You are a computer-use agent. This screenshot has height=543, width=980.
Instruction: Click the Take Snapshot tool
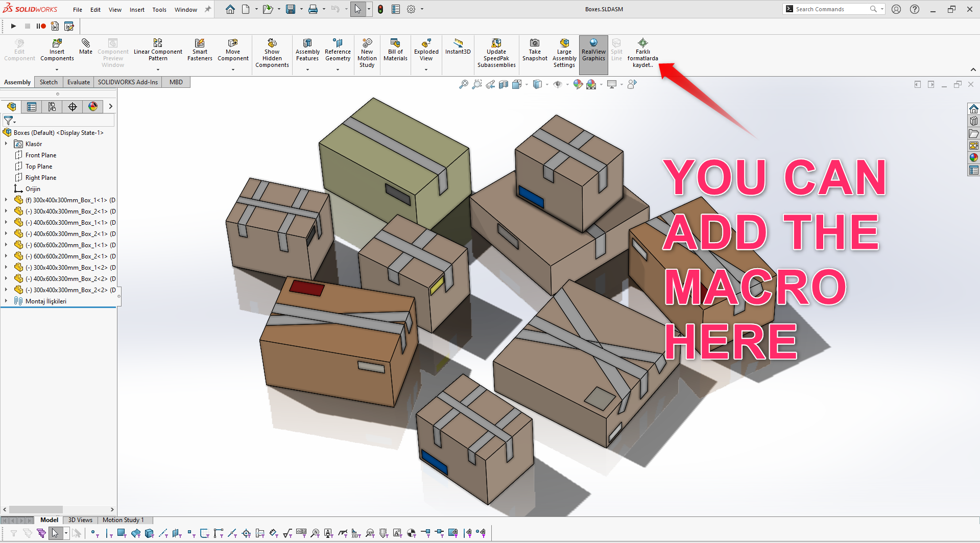coord(535,50)
